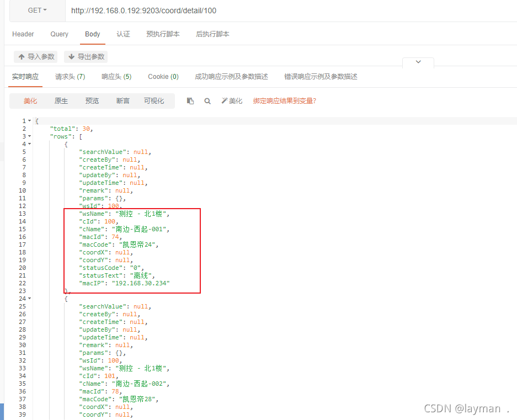Click the "statusCode": "0" line
The height and width of the screenshot is (420, 517).
(x=111, y=268)
